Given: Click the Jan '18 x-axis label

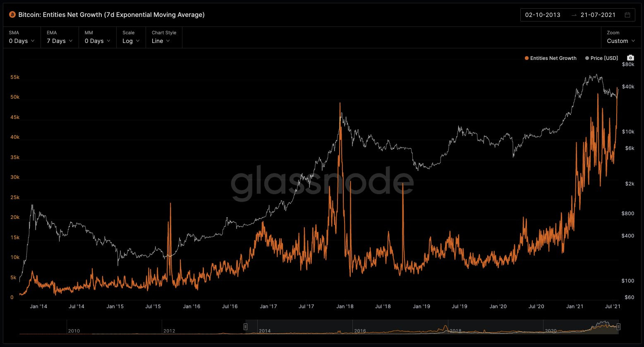Looking at the screenshot, I should pos(345,307).
